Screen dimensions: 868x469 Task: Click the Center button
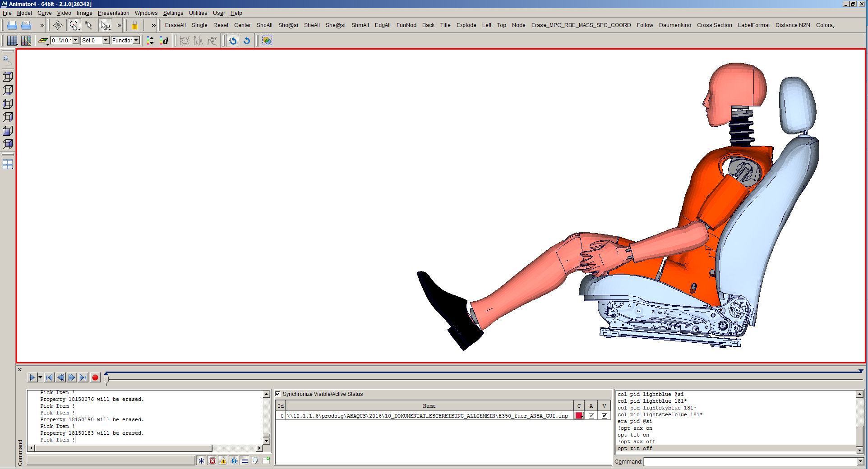242,25
